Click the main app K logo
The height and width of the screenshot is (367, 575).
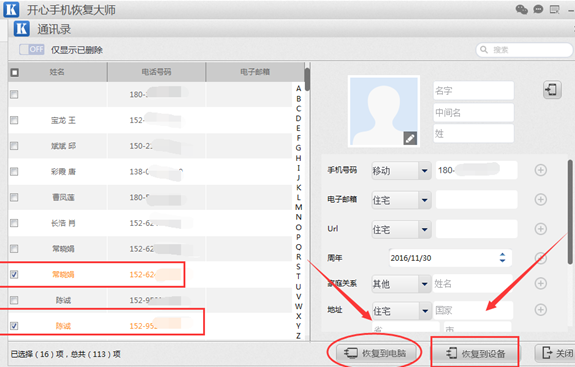11,10
